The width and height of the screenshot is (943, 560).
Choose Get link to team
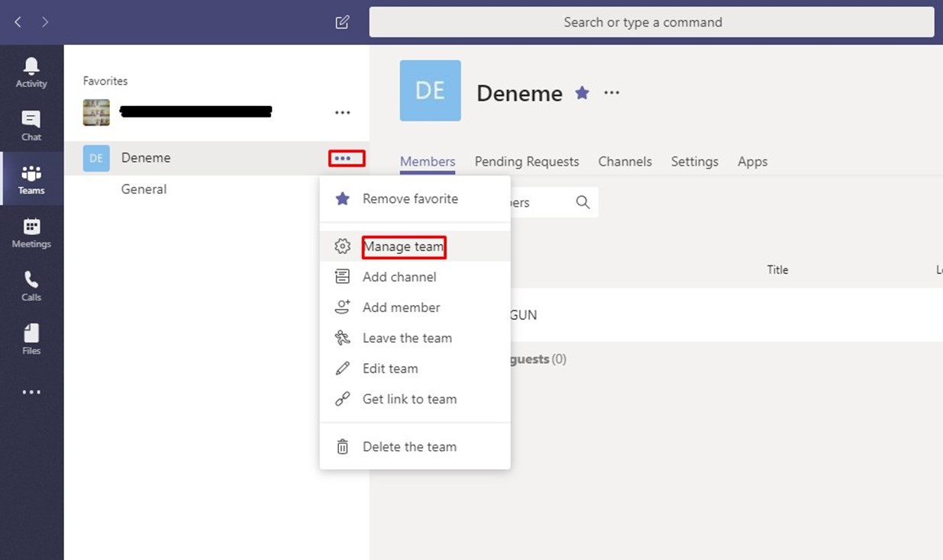pyautogui.click(x=415, y=399)
